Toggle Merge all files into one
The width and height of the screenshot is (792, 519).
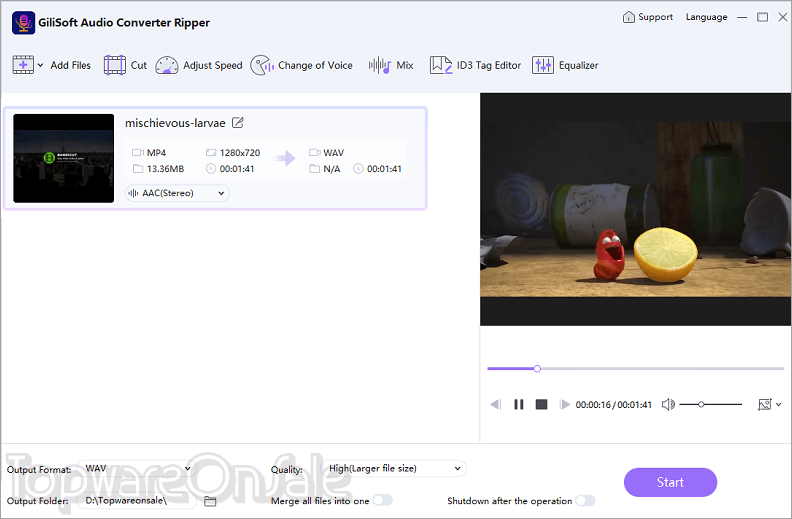coord(383,500)
